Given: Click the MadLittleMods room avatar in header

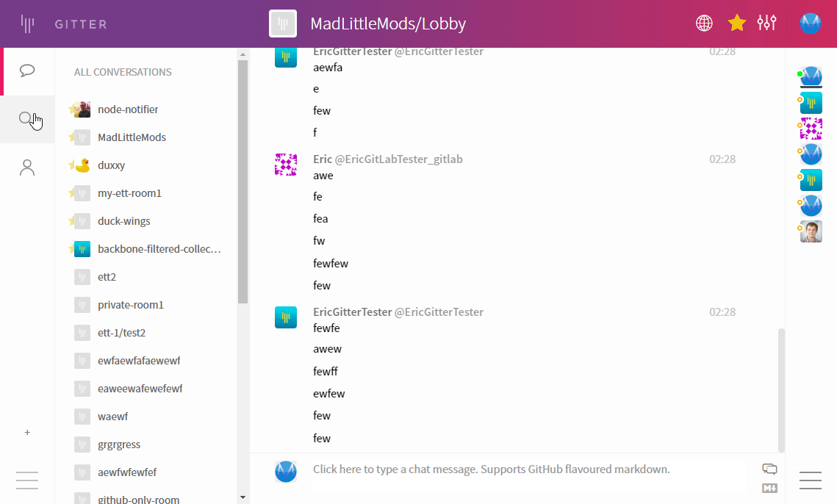Looking at the screenshot, I should click(283, 24).
